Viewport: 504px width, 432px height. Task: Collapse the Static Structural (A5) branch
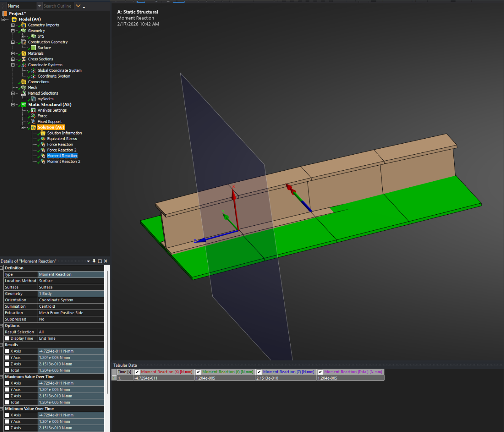click(x=13, y=104)
